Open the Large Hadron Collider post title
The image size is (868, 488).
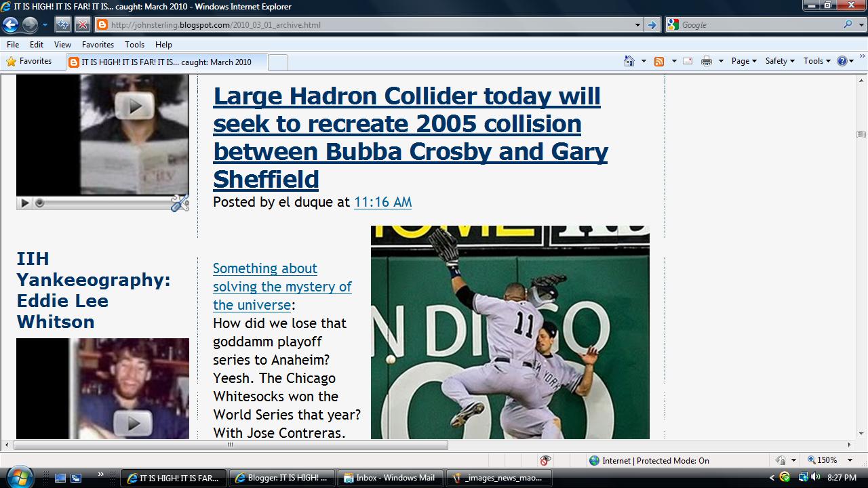tap(410, 138)
